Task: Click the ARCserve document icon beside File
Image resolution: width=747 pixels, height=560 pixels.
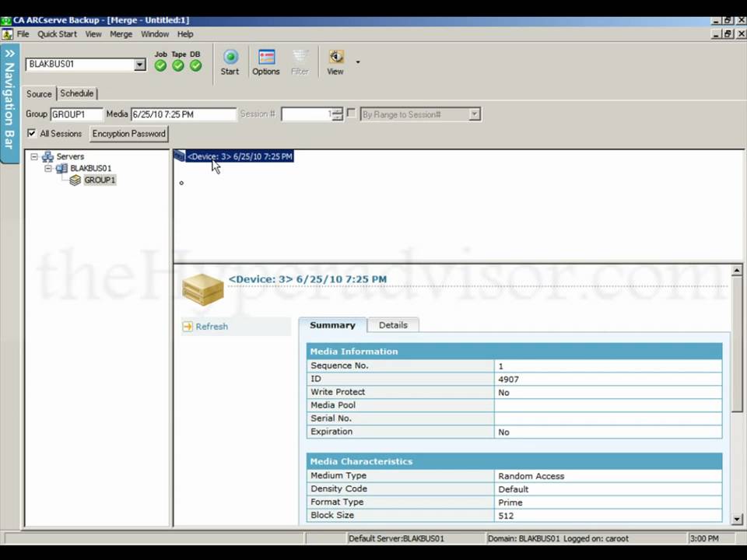Action: pyautogui.click(x=7, y=34)
